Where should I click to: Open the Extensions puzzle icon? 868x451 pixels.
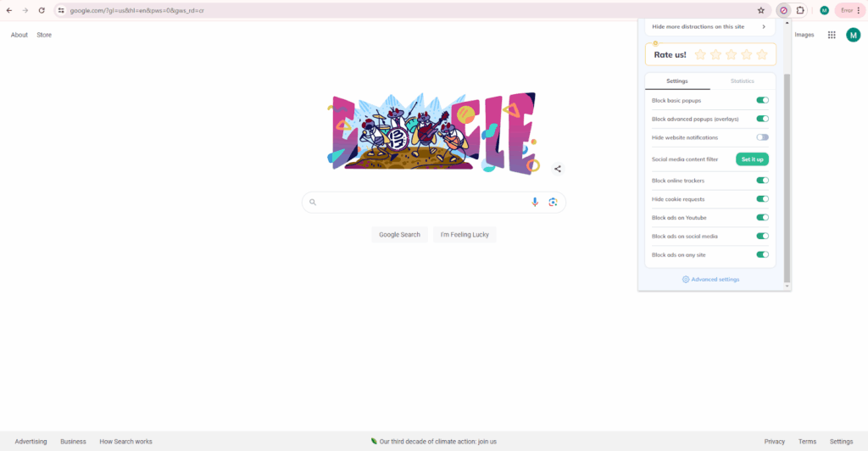tap(800, 10)
